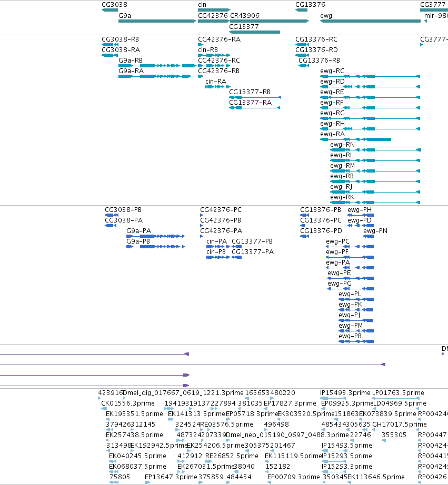Select transcript CG13377-RA

tap(254, 108)
